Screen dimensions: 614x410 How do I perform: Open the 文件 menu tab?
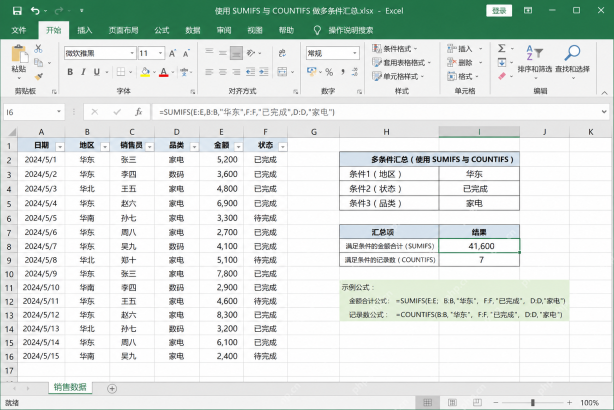19,30
